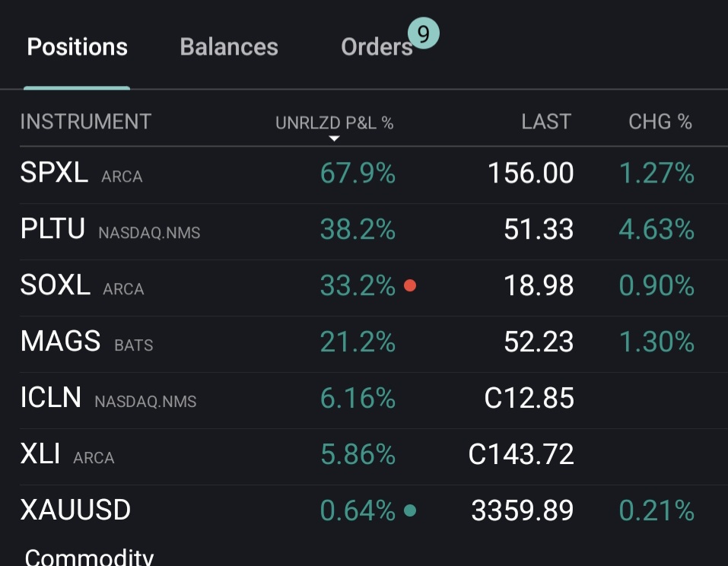Tap the SOXL ticker symbol
Viewport: 728px width, 566px height.
click(x=56, y=286)
